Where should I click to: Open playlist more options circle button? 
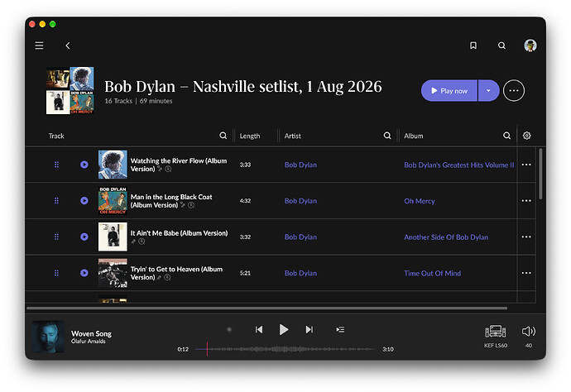click(x=513, y=91)
